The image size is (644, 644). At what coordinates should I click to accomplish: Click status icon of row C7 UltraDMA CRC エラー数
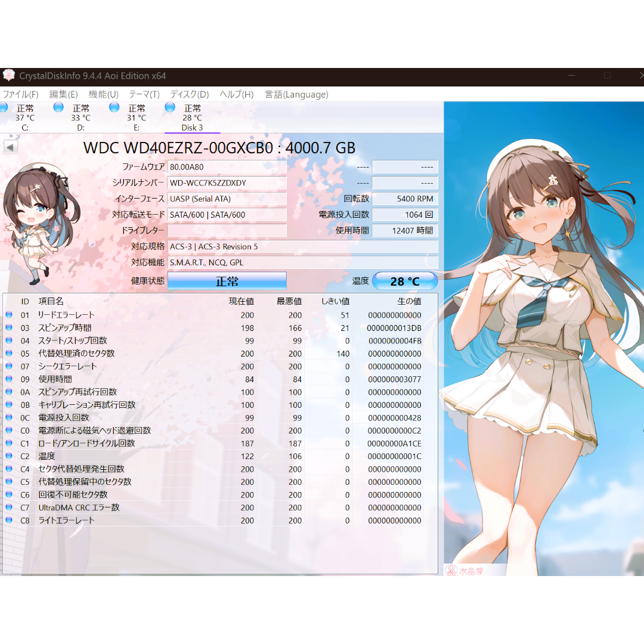coord(9,507)
